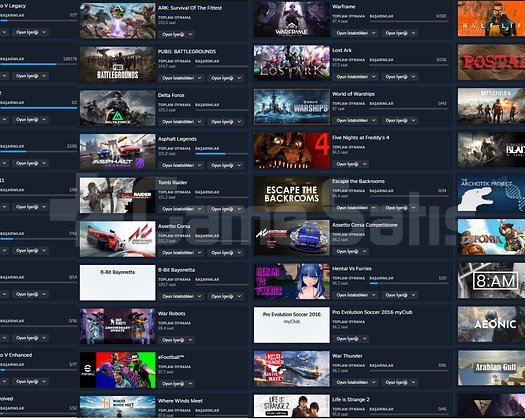Select the World of Warships thumbnail
This screenshot has width=525, height=420.
292,107
